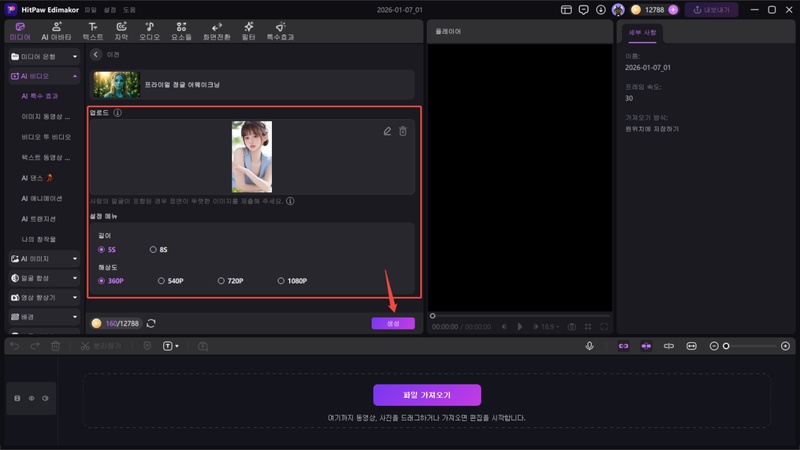The height and width of the screenshot is (450, 800).
Task: Open the download center icon
Action: (601, 10)
